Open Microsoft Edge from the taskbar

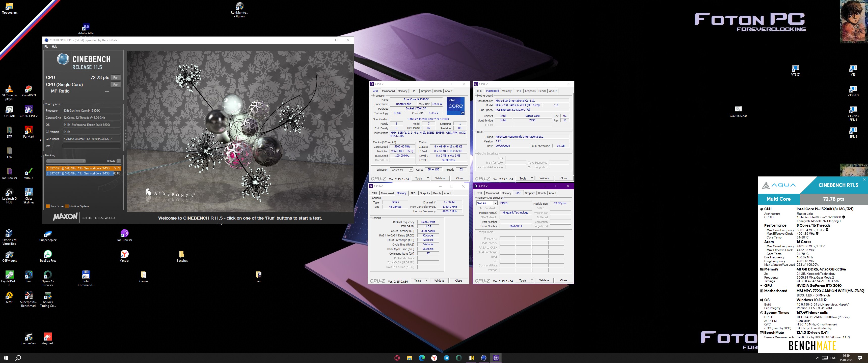tap(422, 358)
